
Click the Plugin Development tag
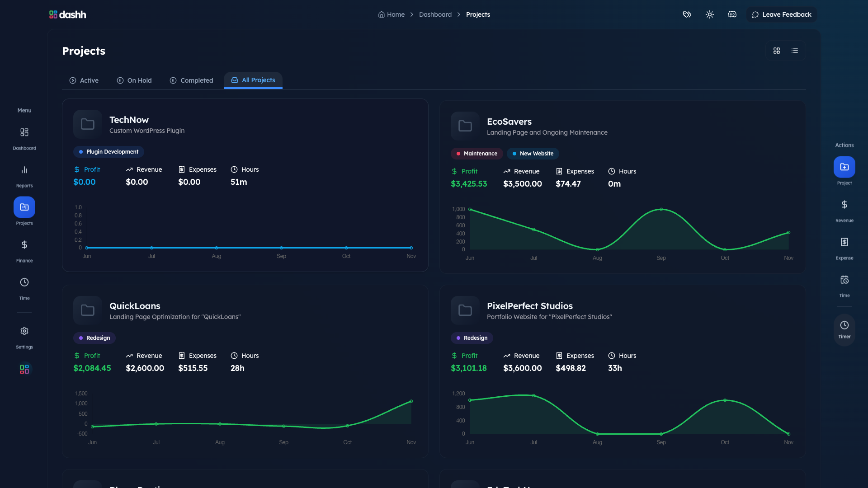tap(108, 152)
